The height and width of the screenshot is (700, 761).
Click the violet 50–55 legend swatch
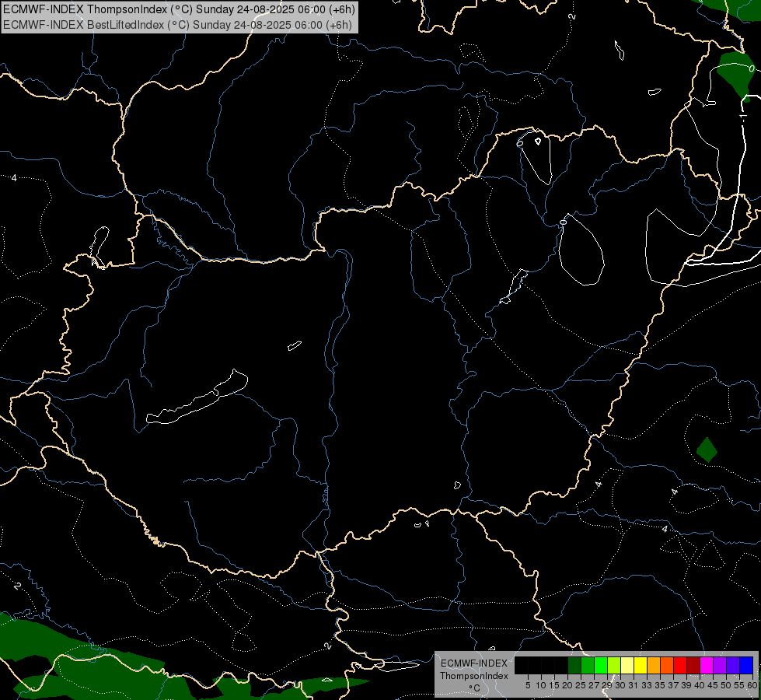733,665
